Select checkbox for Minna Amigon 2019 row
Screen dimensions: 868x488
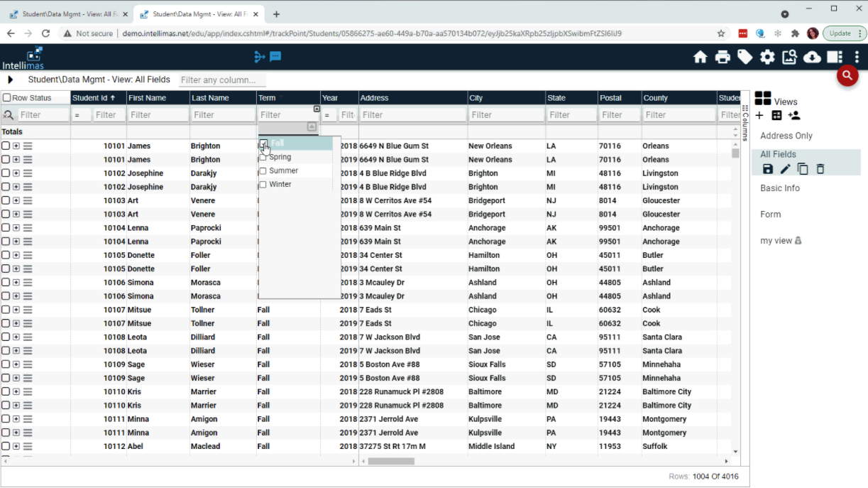[x=6, y=433]
